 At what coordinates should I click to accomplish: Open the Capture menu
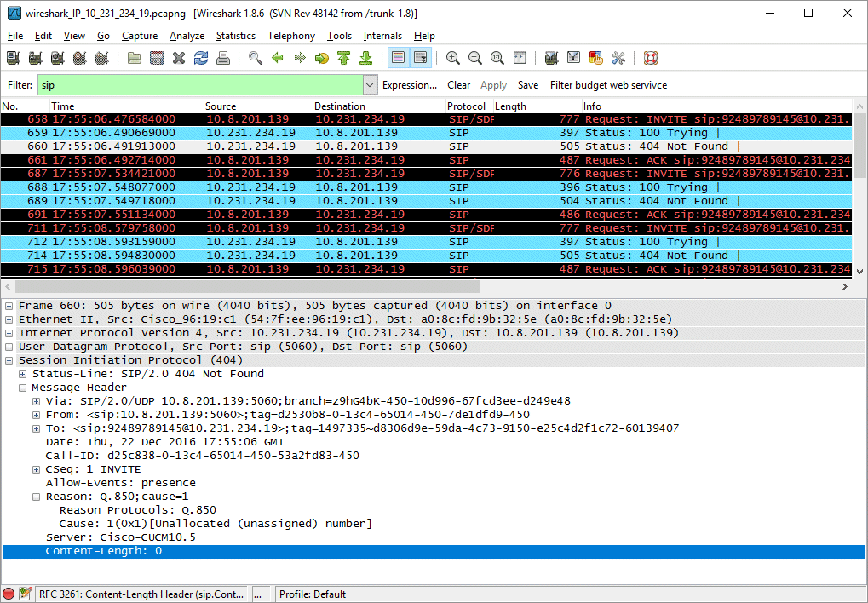tap(140, 36)
